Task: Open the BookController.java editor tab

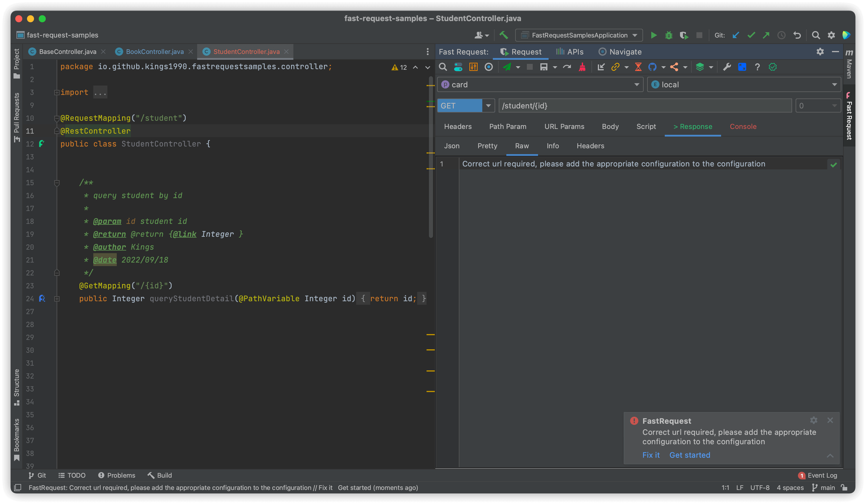Action: [154, 52]
